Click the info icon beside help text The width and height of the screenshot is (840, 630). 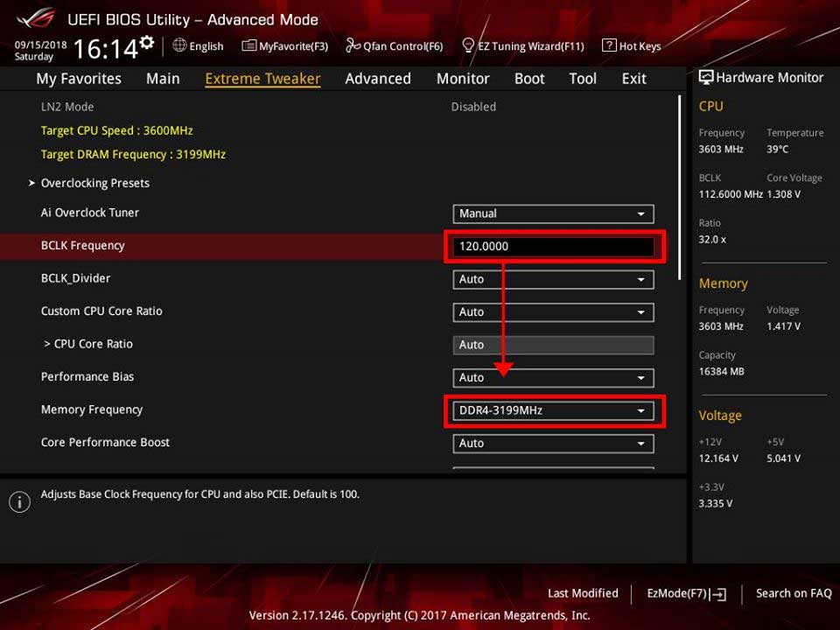pos(20,502)
